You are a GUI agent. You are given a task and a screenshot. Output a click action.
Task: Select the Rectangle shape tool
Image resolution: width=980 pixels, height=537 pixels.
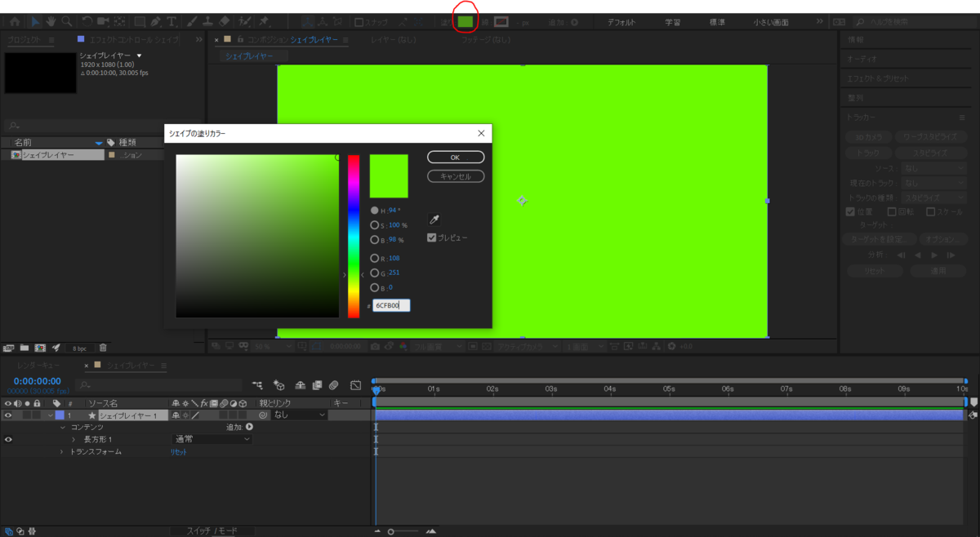point(140,21)
